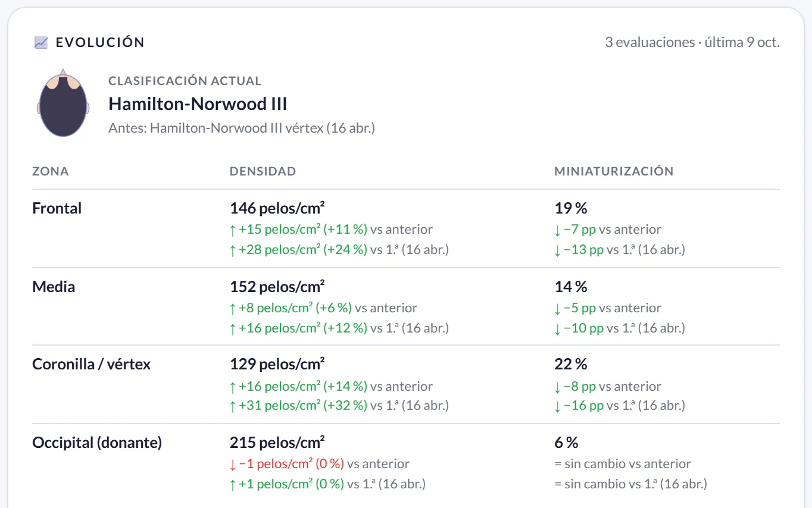Click '= sin cambio vs 1.ª (16 abr.)' text
Image resolution: width=812 pixels, height=508 pixels.
(631, 484)
